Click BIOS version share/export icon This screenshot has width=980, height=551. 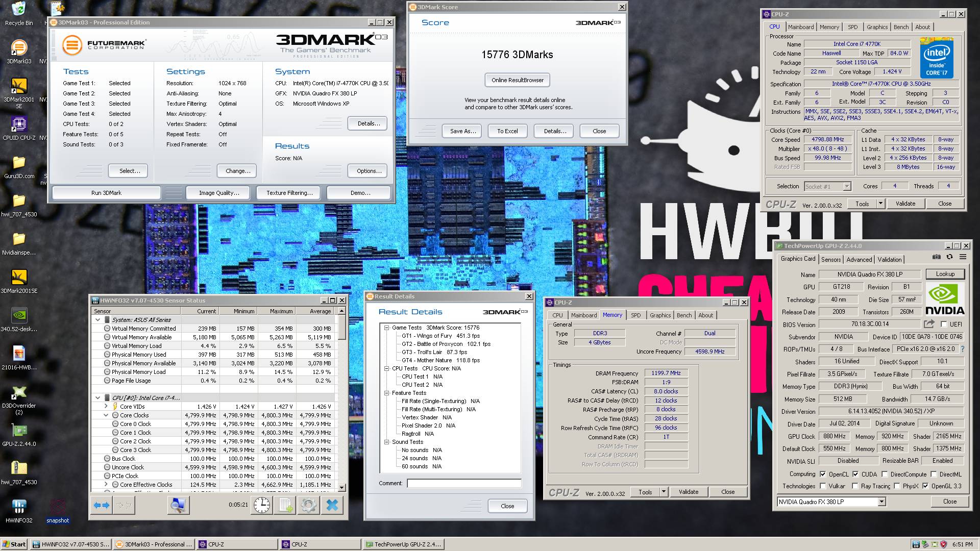[929, 324]
